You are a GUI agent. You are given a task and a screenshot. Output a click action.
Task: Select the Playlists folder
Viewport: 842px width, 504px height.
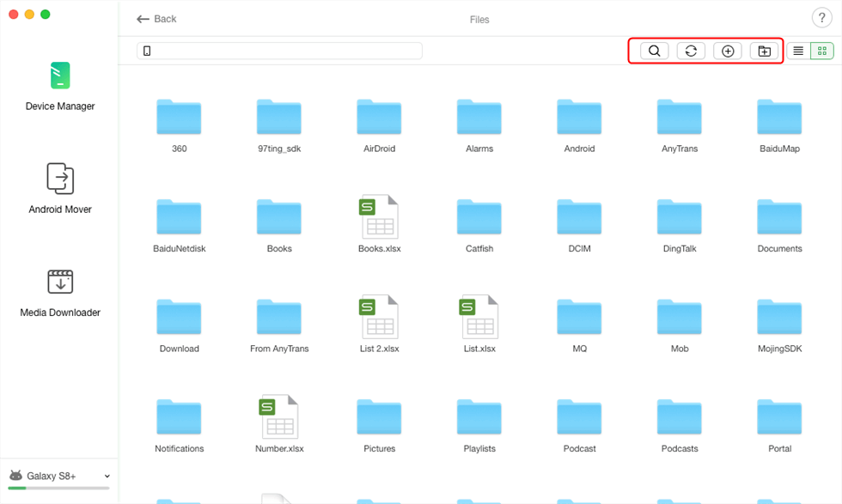tap(479, 426)
